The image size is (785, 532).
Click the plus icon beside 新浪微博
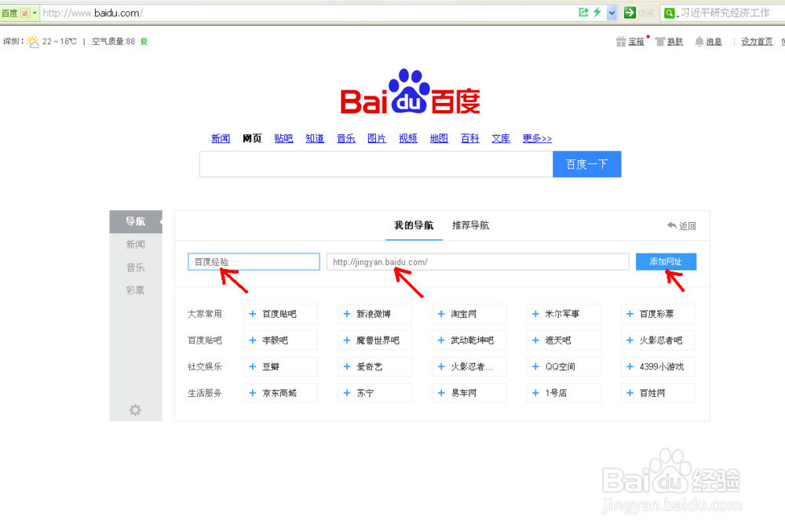347,314
